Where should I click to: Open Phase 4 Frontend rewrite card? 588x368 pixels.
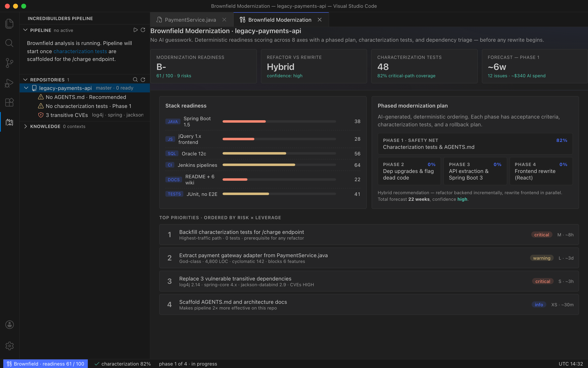click(x=541, y=171)
